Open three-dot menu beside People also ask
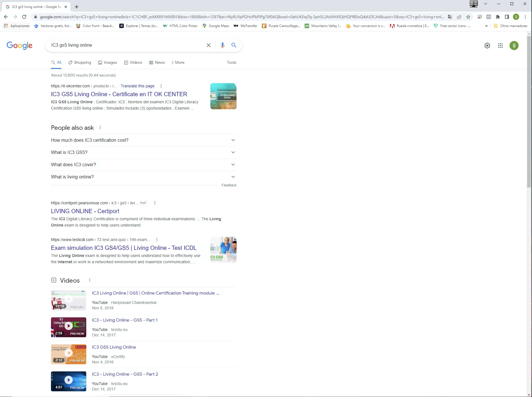This screenshot has height=397, width=532. (100, 128)
